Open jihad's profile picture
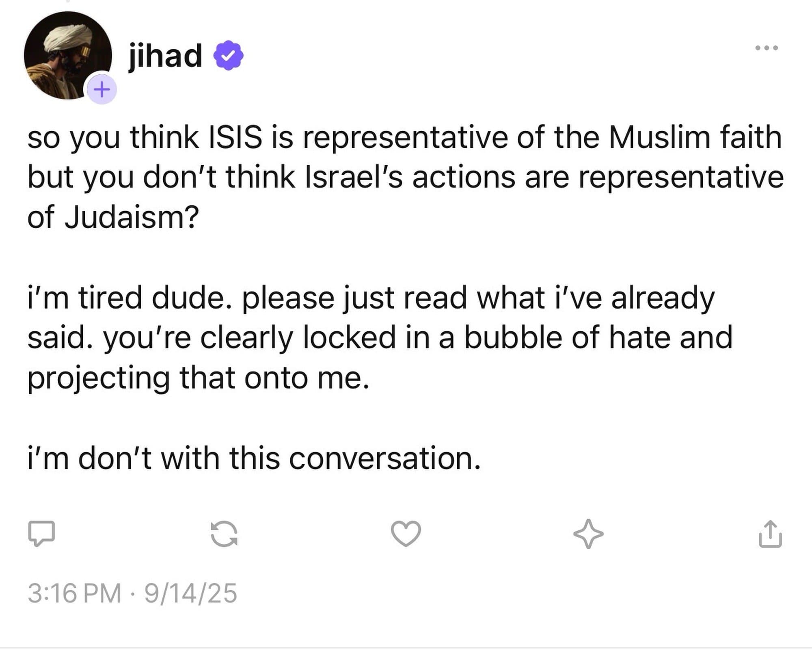812x651 pixels. point(65,53)
